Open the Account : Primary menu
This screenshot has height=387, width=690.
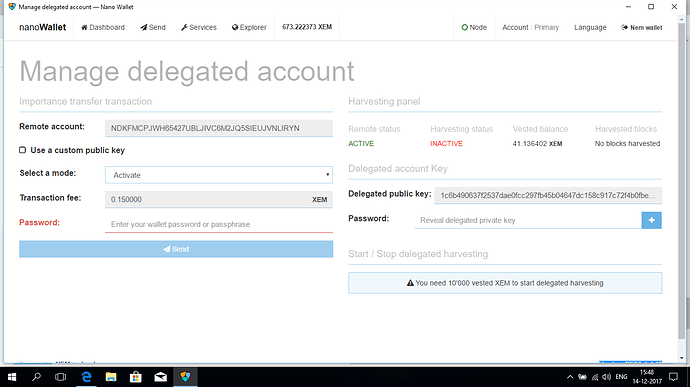click(x=530, y=27)
